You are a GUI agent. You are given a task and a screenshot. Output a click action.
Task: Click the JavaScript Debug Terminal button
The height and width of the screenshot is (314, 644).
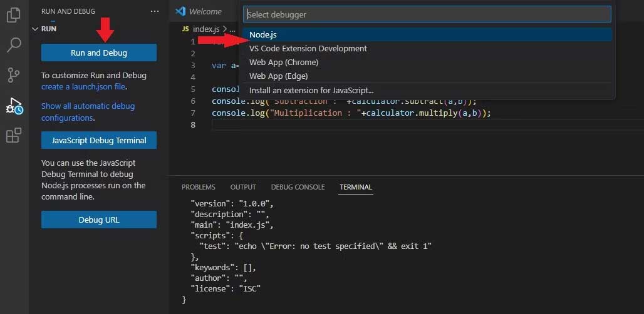pos(99,140)
